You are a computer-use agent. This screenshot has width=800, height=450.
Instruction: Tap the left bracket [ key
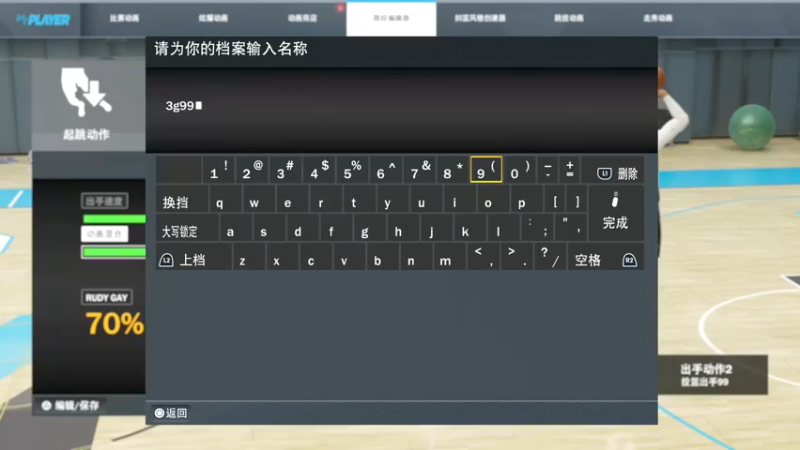tap(555, 199)
